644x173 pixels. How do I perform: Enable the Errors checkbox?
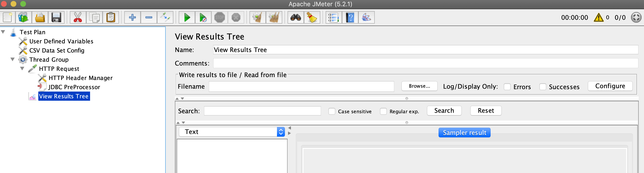click(507, 87)
